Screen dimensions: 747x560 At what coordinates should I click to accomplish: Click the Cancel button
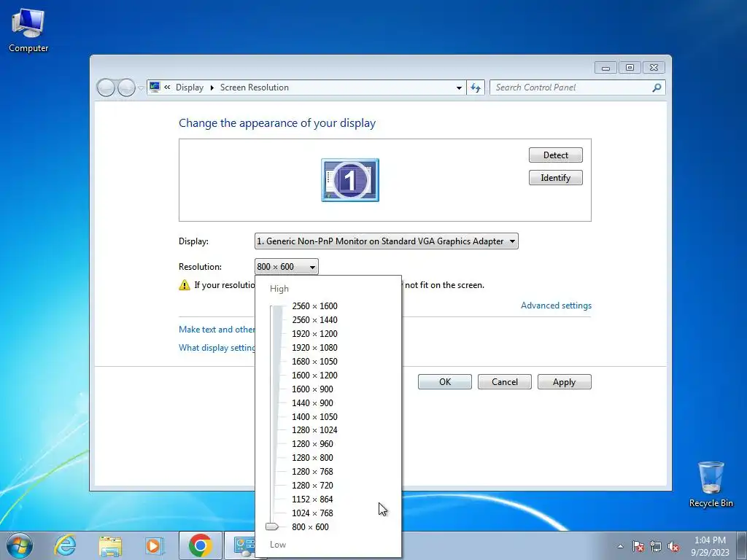click(505, 382)
